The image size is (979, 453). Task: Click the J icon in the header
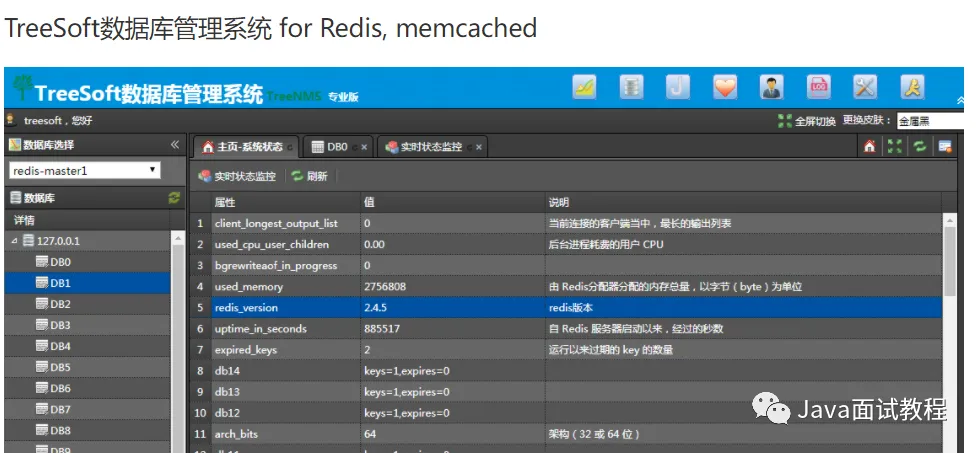click(678, 87)
